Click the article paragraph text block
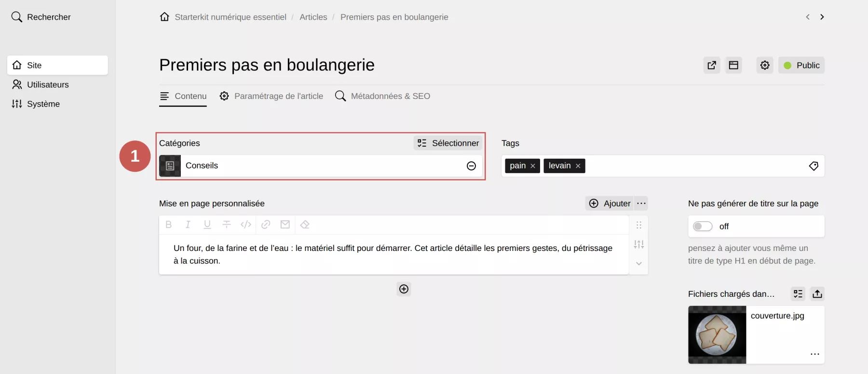Viewport: 868px width, 374px height. click(x=393, y=254)
